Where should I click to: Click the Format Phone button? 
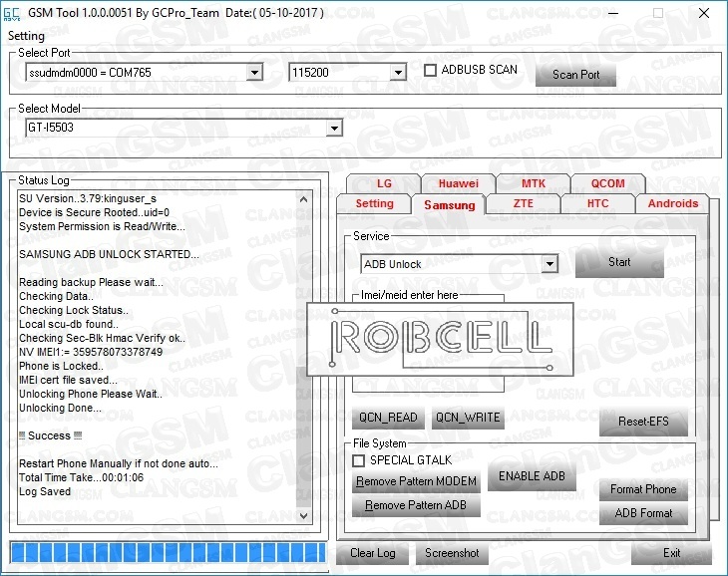[643, 489]
